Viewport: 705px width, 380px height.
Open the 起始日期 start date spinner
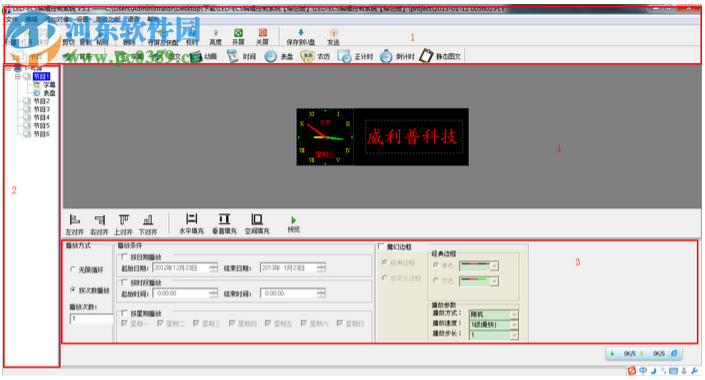213,268
